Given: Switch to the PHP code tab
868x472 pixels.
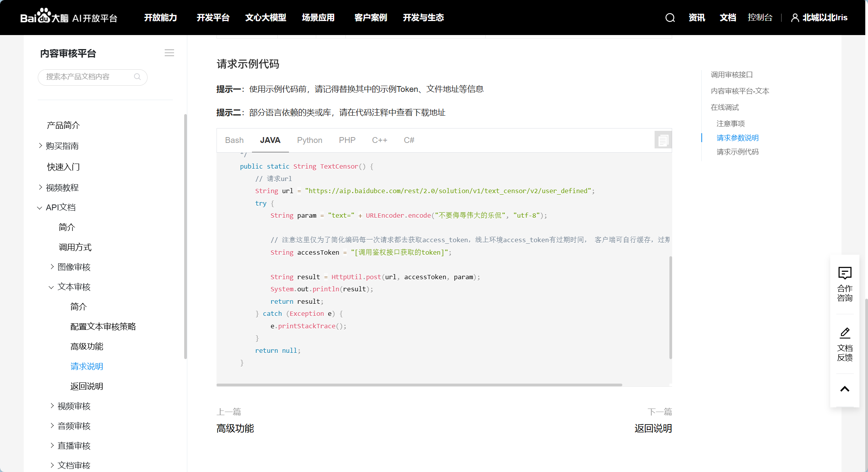Looking at the screenshot, I should click(347, 140).
